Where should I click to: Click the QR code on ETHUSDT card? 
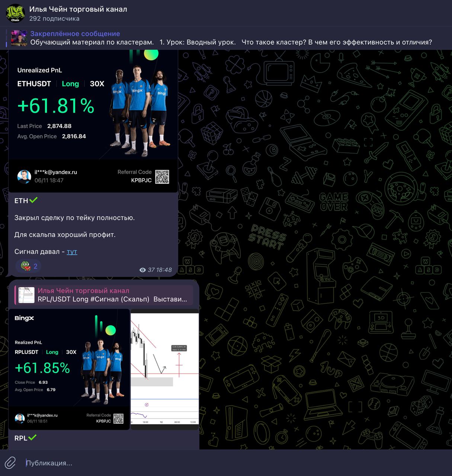pos(162,177)
